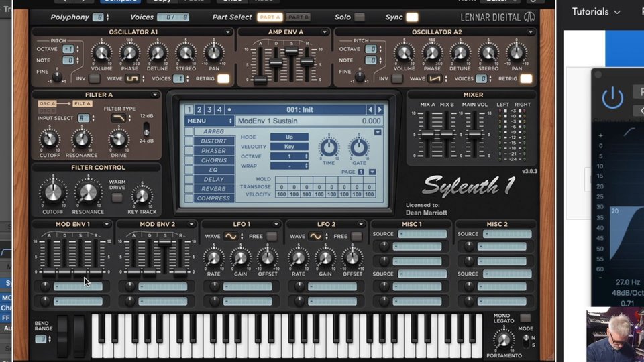
Task: Enable the Warm Drive switch
Action: pos(117,198)
